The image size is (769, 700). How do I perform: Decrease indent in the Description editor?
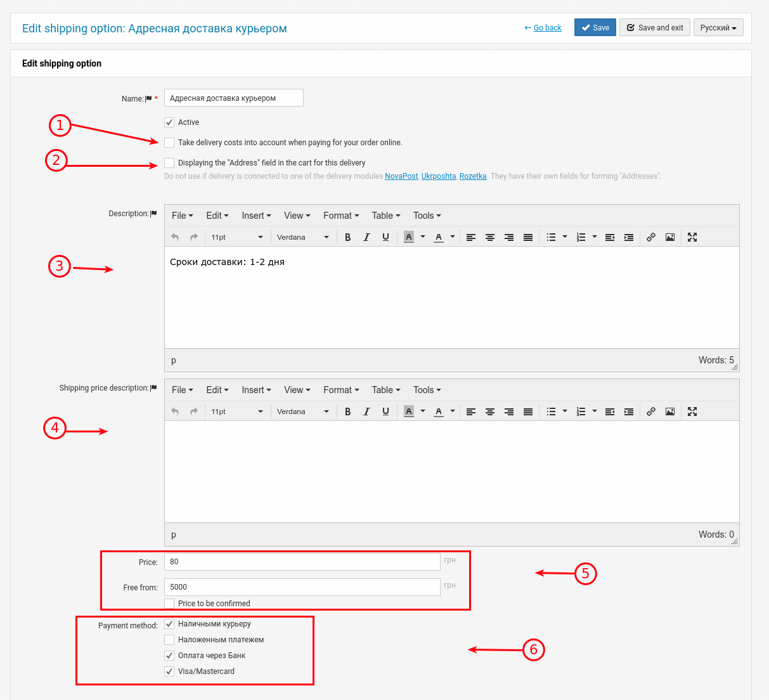click(610, 237)
